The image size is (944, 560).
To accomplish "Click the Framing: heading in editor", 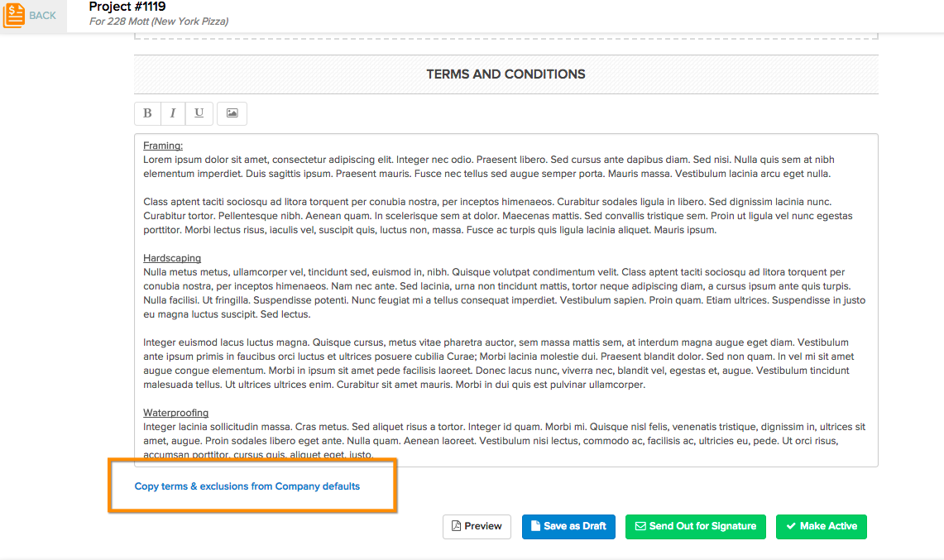I will 162,146.
